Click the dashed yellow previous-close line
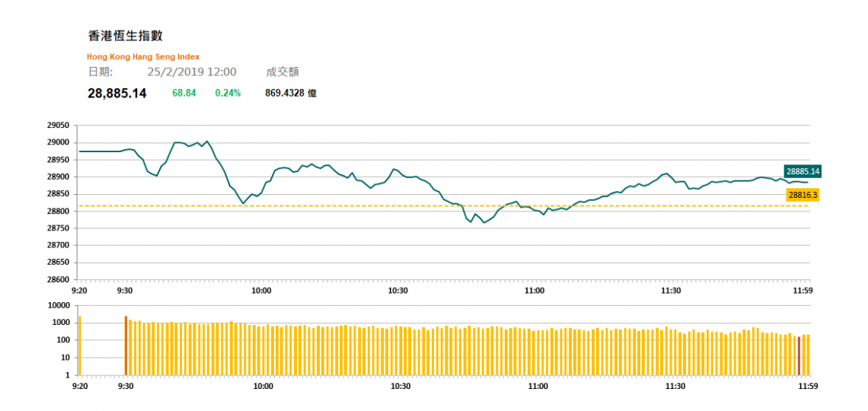 (443, 205)
